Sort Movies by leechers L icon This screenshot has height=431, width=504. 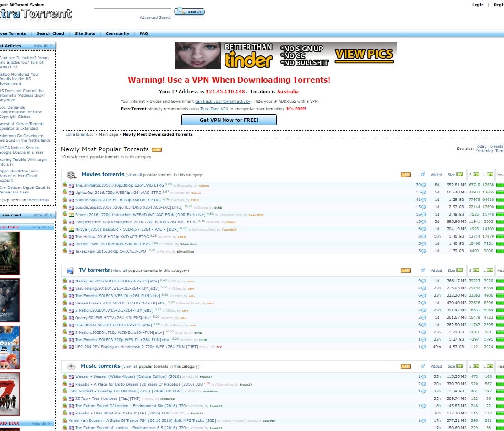[x=489, y=174]
